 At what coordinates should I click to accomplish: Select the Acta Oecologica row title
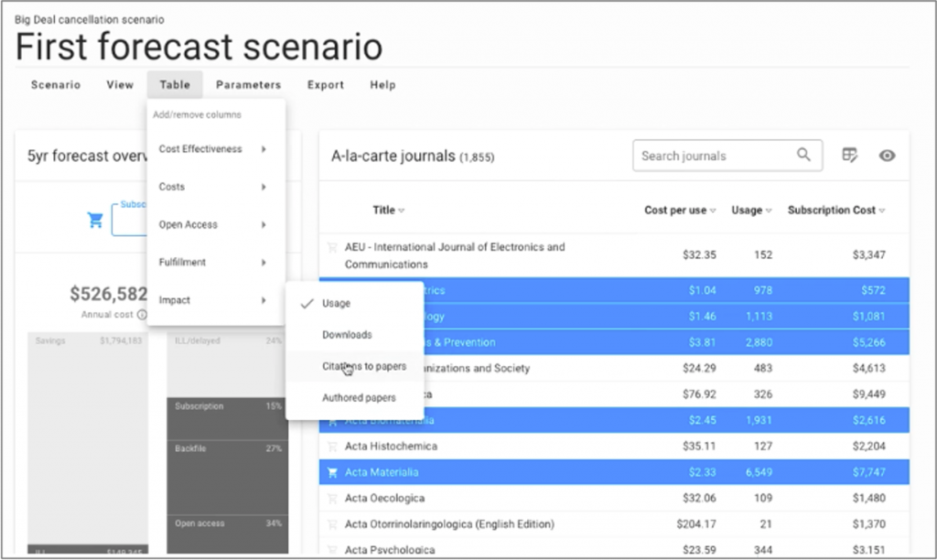pyautogui.click(x=385, y=499)
